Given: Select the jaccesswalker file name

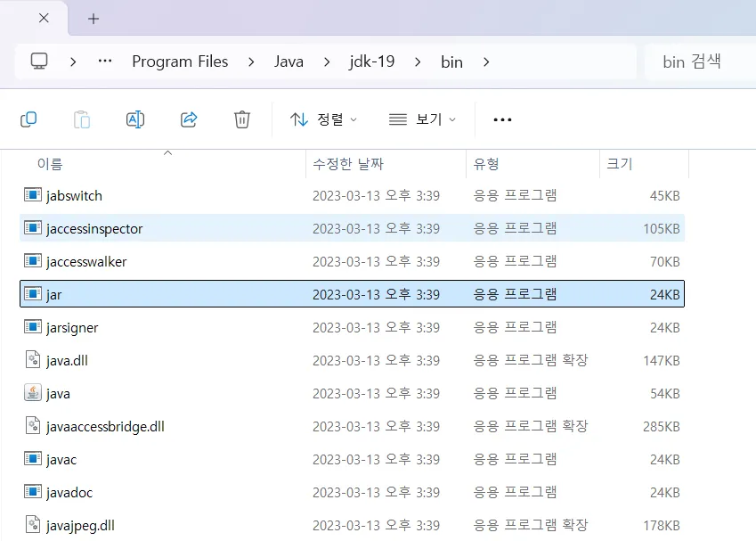Looking at the screenshot, I should (86, 261).
